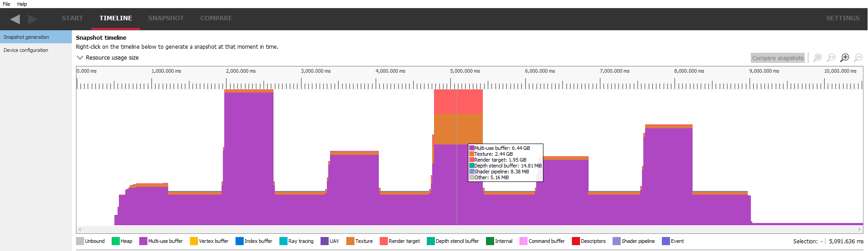
Task: Switch to the SNAPSHOT tab
Action: click(166, 19)
